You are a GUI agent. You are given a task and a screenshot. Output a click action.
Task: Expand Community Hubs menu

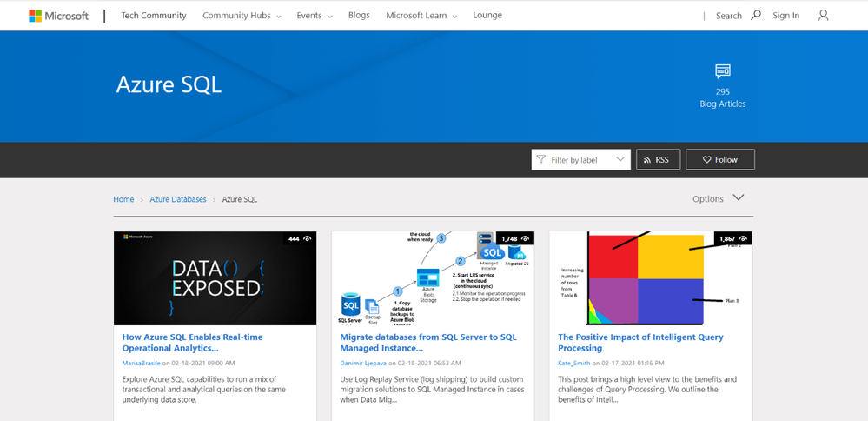[242, 16]
